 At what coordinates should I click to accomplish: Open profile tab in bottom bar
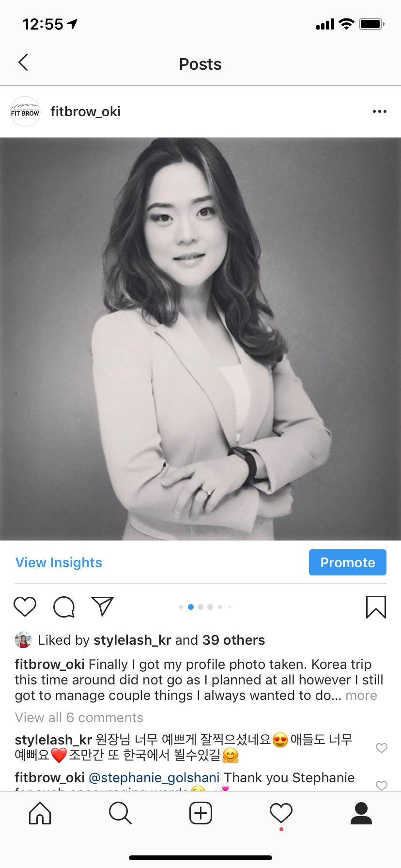pyautogui.click(x=361, y=813)
